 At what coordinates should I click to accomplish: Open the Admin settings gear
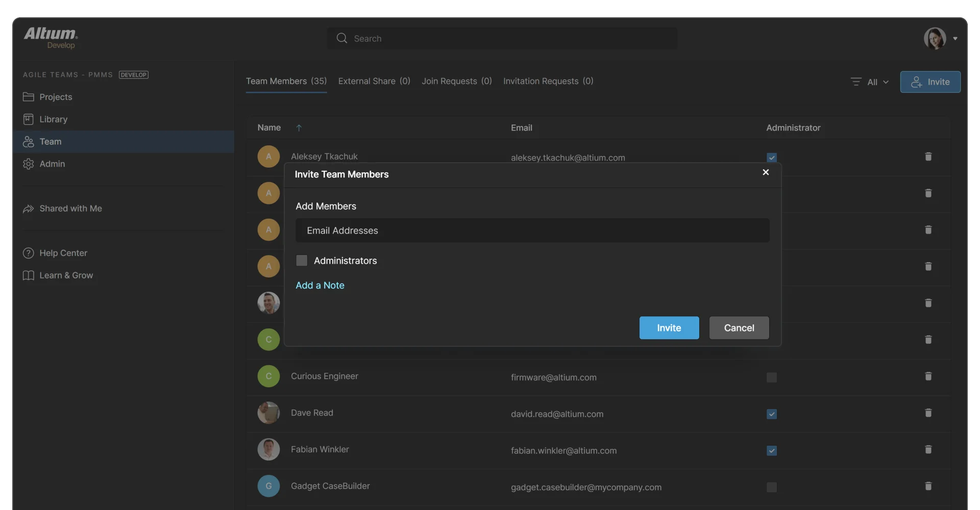tap(29, 164)
